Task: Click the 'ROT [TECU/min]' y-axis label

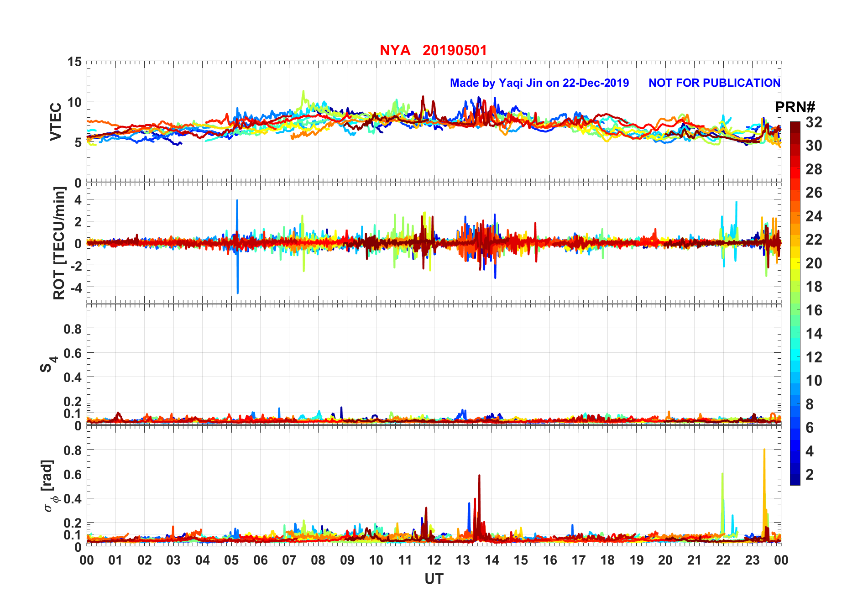Action: point(59,243)
